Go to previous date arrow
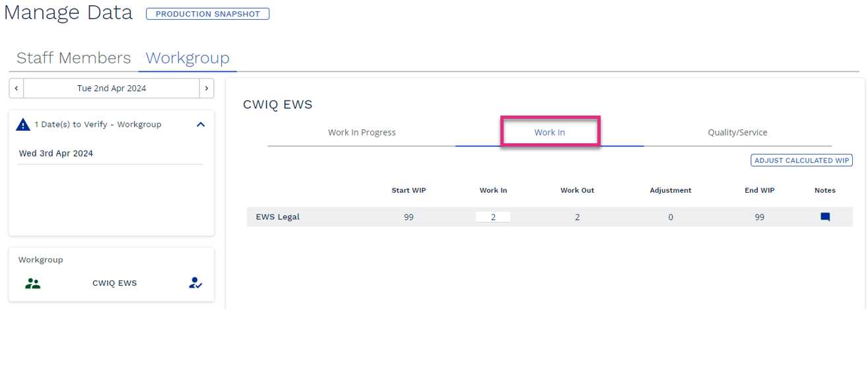The image size is (868, 377). coord(17,88)
